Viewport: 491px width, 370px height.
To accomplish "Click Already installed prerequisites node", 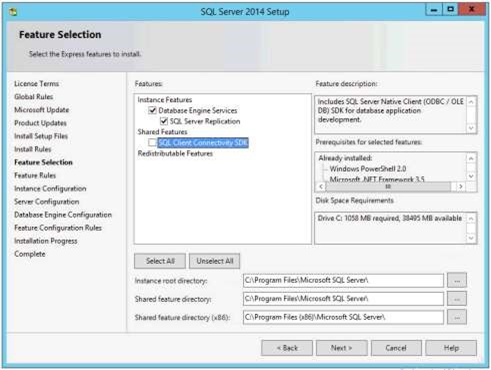I will (x=345, y=158).
